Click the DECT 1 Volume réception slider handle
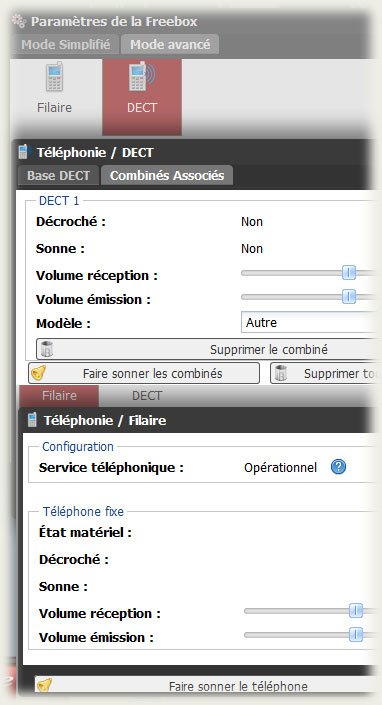The height and width of the screenshot is (705, 382). tap(349, 272)
